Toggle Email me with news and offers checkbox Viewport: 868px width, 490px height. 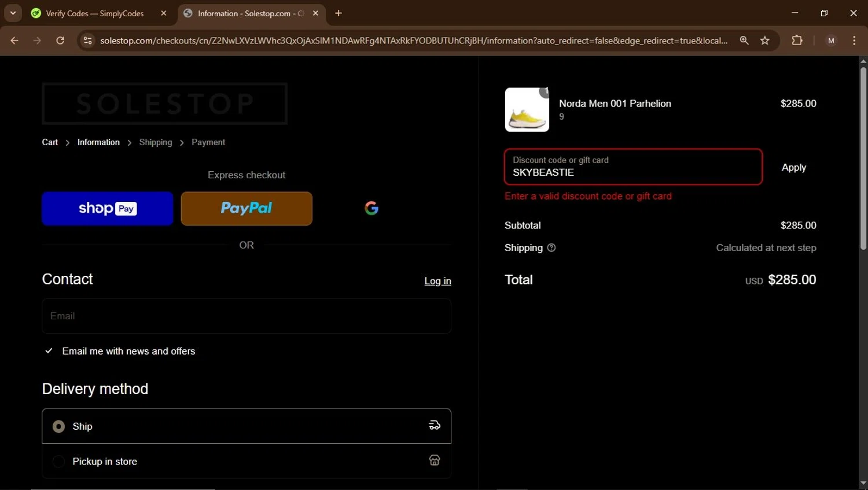[49, 351]
